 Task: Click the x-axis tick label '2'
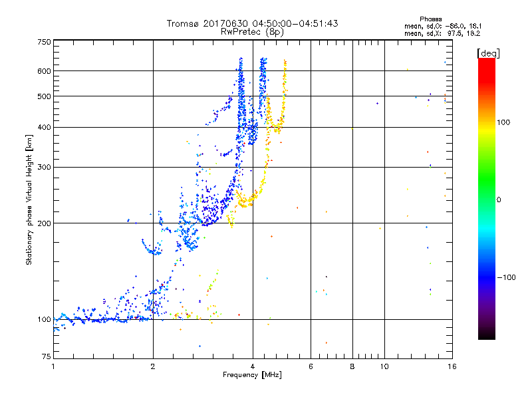click(153, 366)
